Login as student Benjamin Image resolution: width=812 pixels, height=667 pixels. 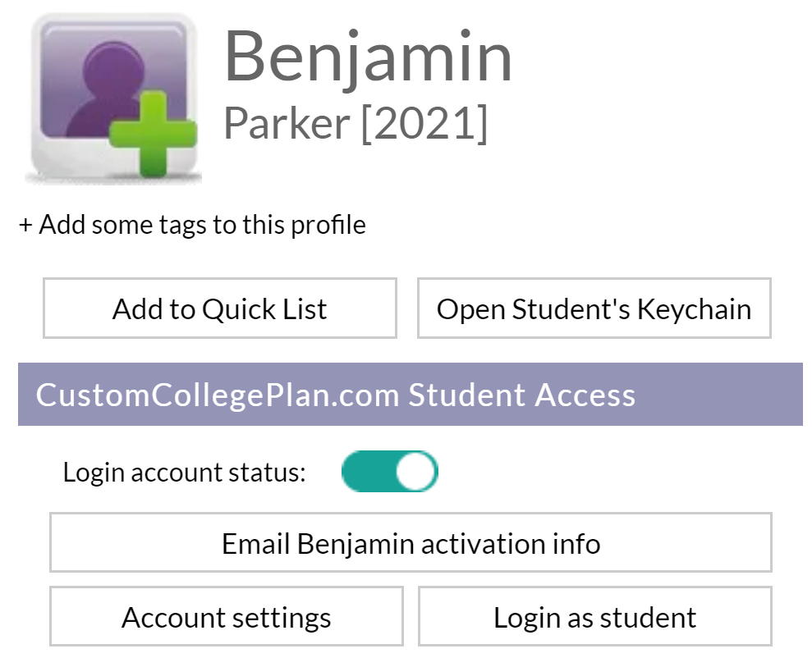click(594, 616)
